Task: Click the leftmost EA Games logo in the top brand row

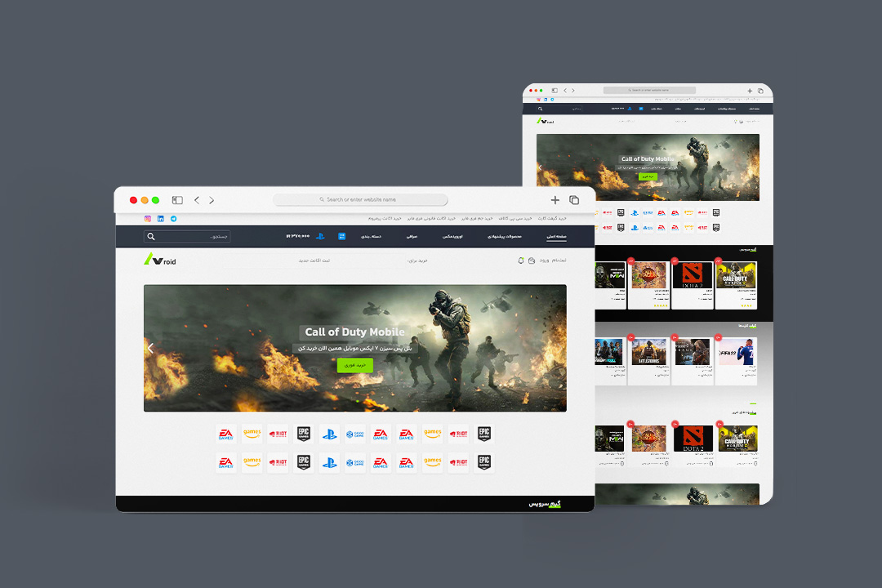Action: [225, 434]
